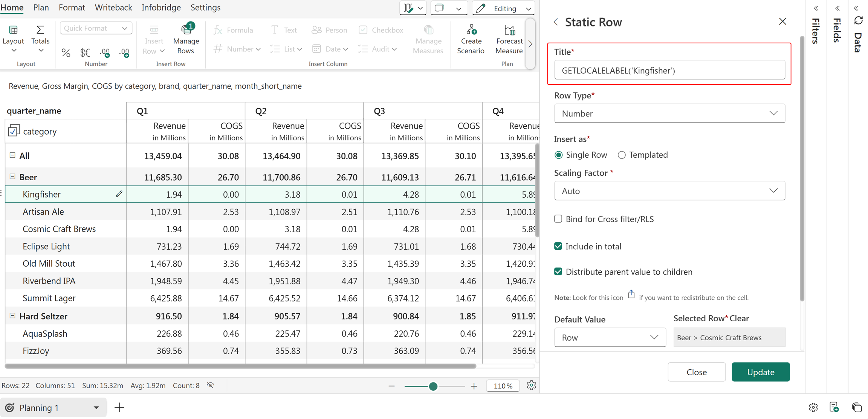Viewport: 868px width, 419px height.
Task: Open the Format tab
Action: [x=72, y=8]
